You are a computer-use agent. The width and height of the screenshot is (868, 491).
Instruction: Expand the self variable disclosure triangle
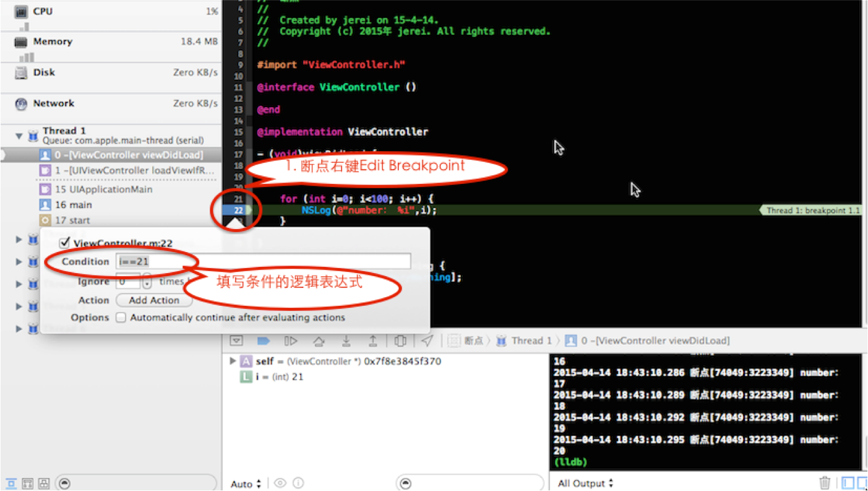(x=233, y=361)
